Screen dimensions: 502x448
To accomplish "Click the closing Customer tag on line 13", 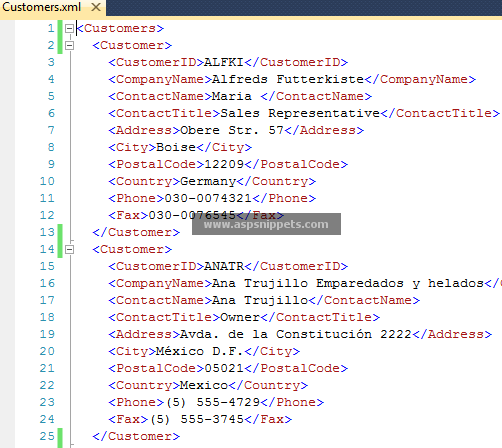I will pyautogui.click(x=136, y=232).
